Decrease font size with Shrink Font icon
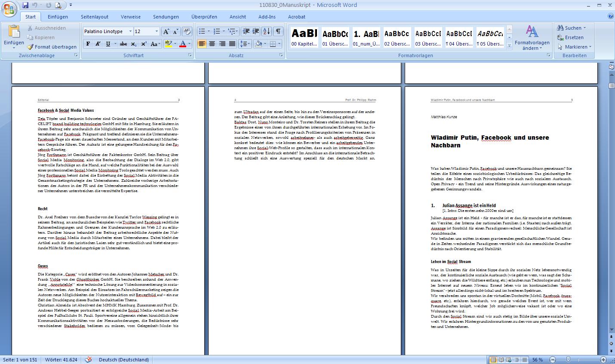 pyautogui.click(x=175, y=31)
